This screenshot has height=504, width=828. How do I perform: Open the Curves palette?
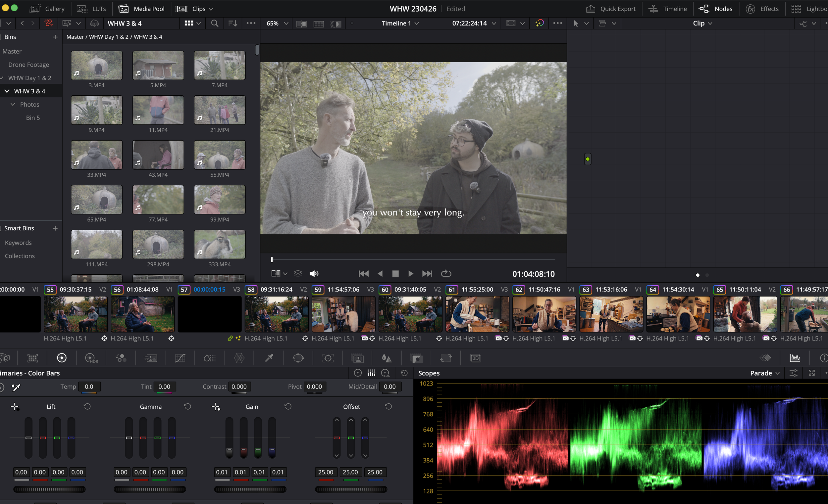tap(180, 358)
